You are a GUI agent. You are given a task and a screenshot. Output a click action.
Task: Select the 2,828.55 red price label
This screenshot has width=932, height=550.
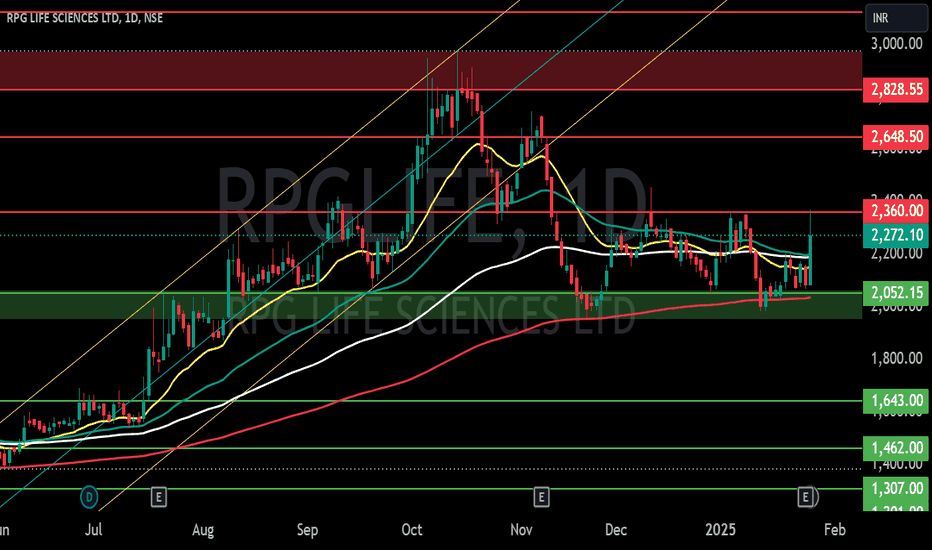coord(896,90)
